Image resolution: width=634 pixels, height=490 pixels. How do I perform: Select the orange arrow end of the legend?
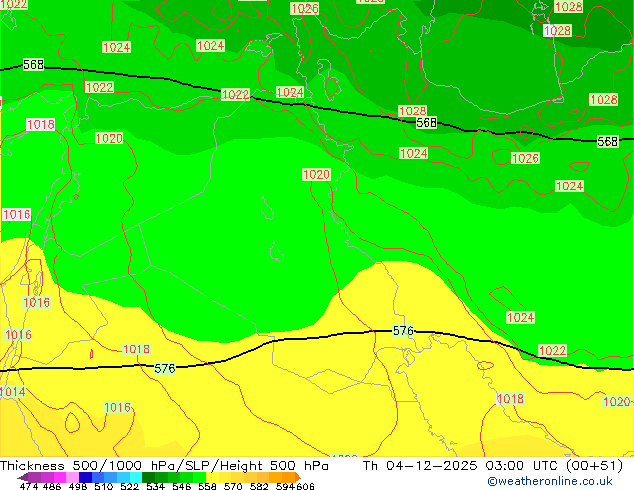[298, 477]
